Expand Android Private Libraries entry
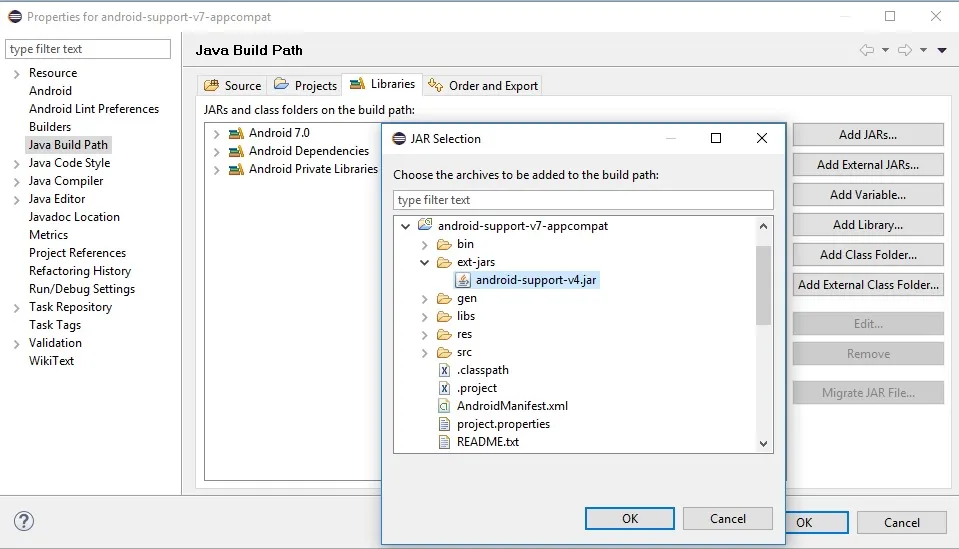This screenshot has height=549, width=959. coord(217,169)
